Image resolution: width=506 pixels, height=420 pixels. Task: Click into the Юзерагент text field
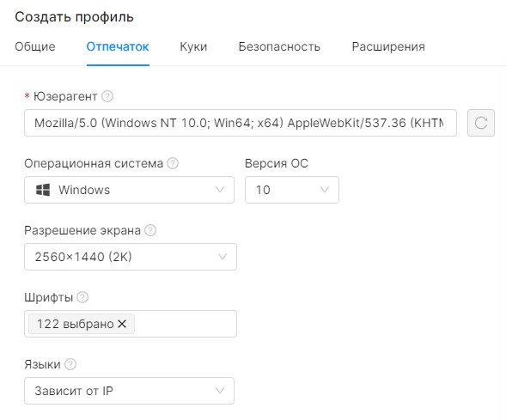click(x=241, y=123)
